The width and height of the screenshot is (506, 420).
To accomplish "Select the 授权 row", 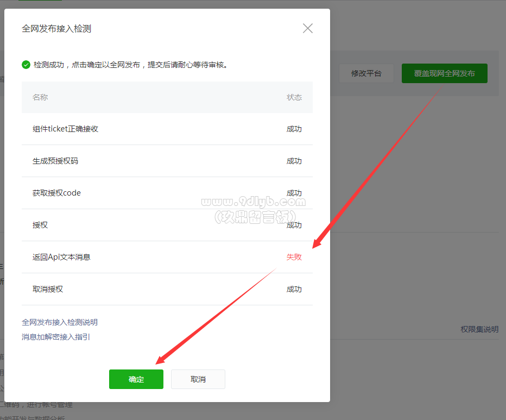I will (x=167, y=225).
